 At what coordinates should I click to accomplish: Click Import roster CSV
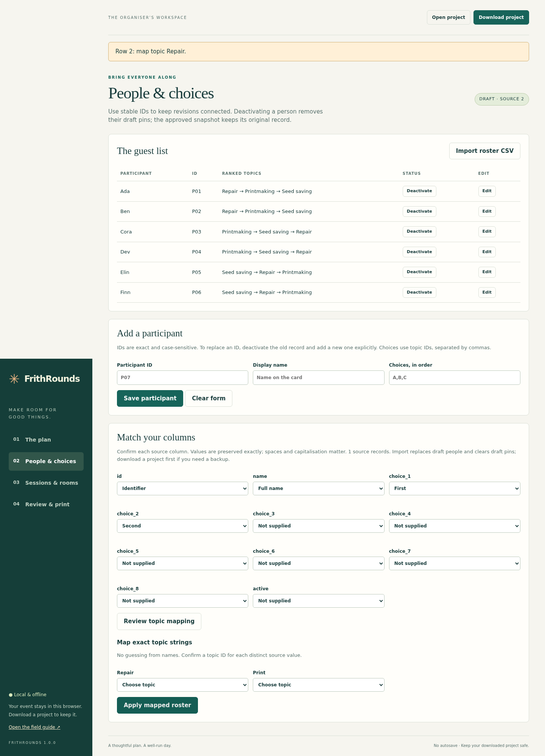(484, 151)
